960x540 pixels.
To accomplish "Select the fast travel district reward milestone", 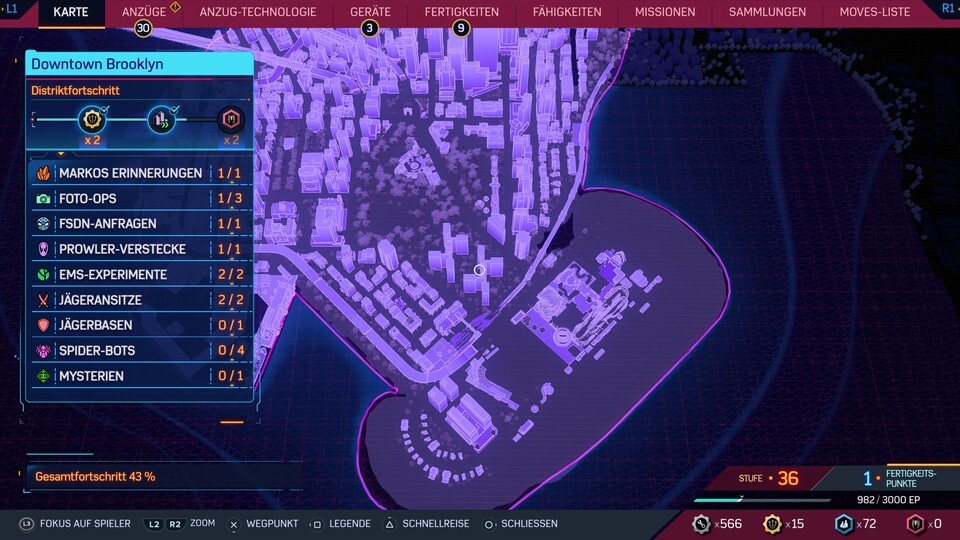I will [x=162, y=119].
